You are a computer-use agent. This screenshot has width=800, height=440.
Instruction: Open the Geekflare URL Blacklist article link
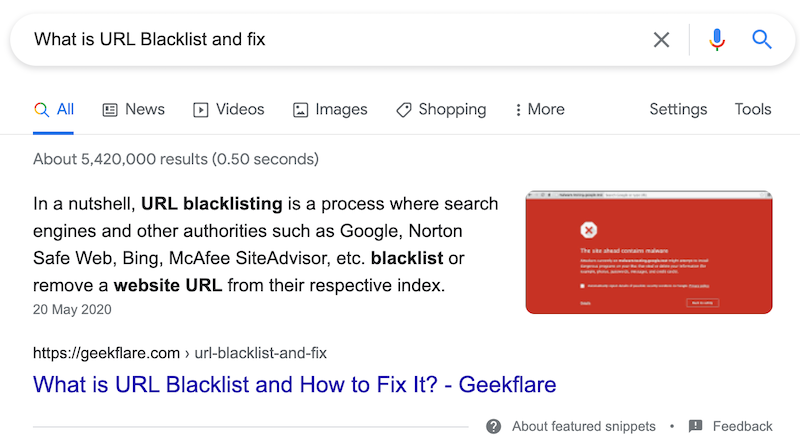(x=294, y=384)
